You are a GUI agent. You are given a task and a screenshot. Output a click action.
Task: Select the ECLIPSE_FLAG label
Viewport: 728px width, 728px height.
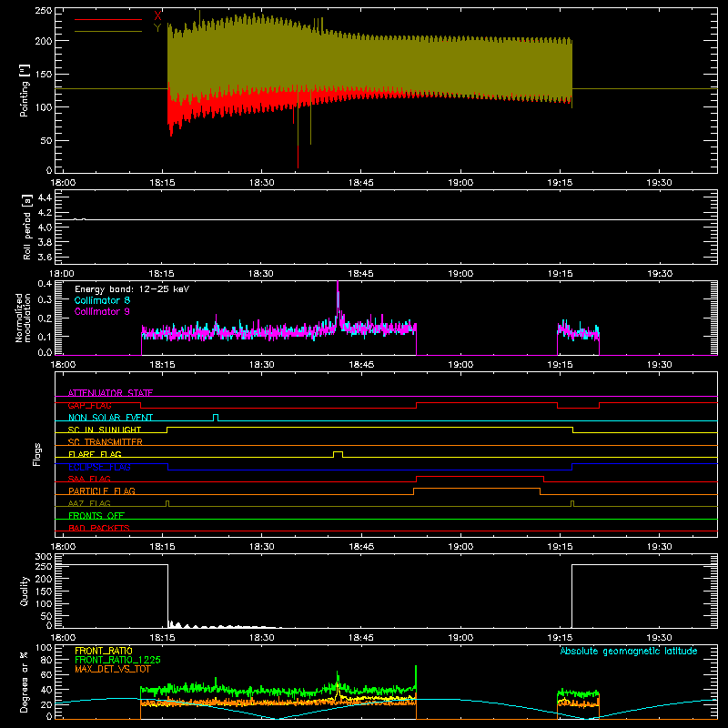pyautogui.click(x=99, y=467)
